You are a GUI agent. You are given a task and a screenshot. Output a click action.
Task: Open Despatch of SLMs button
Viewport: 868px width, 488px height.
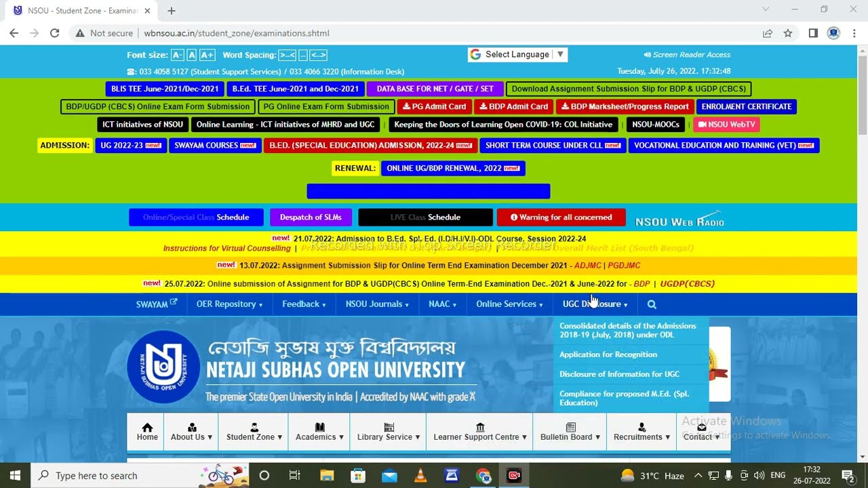(x=311, y=218)
